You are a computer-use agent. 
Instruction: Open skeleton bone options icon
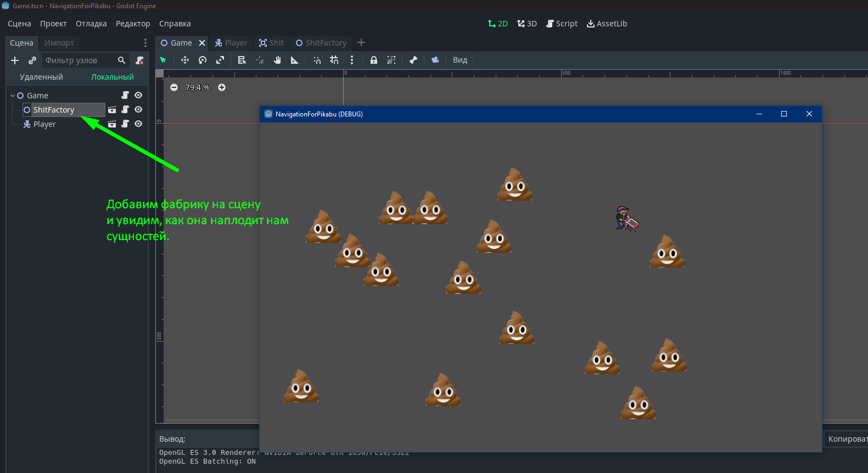[x=413, y=60]
